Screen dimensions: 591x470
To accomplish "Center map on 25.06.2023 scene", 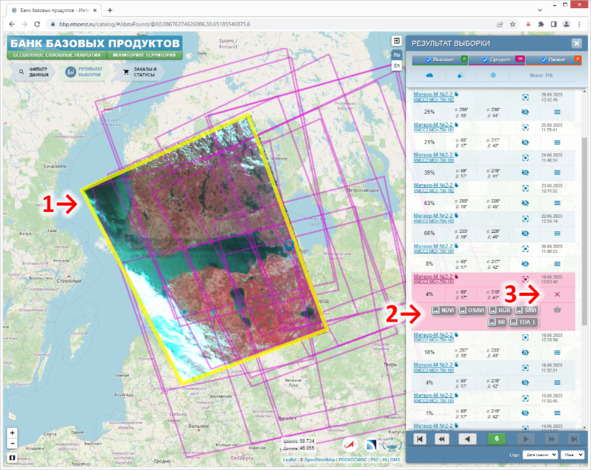I will (x=525, y=127).
